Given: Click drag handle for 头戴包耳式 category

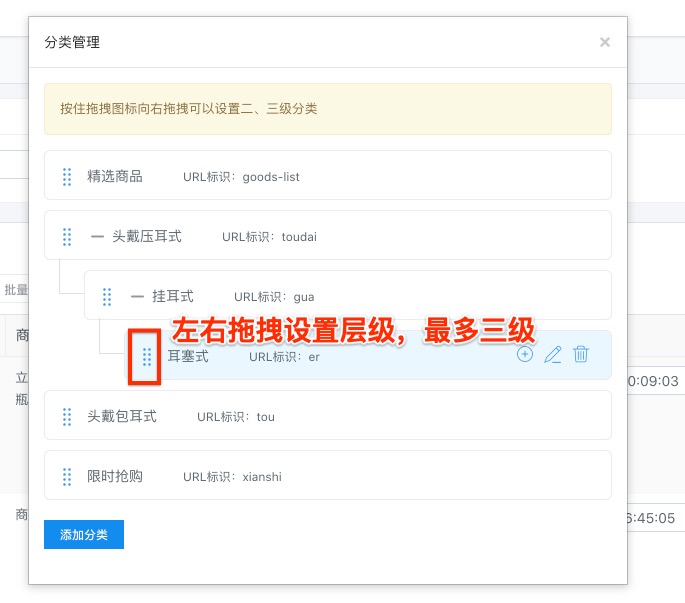Looking at the screenshot, I should point(67,417).
